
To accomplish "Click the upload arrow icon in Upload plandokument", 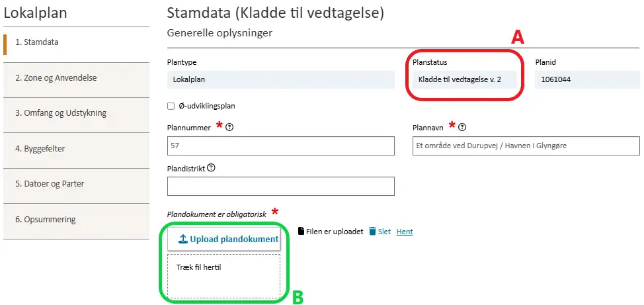I will (x=183, y=239).
